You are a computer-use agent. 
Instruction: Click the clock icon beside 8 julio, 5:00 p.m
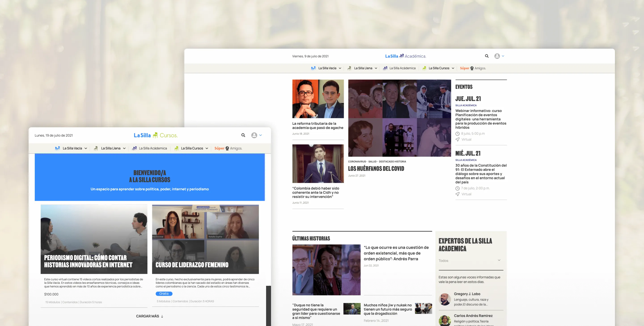458,134
